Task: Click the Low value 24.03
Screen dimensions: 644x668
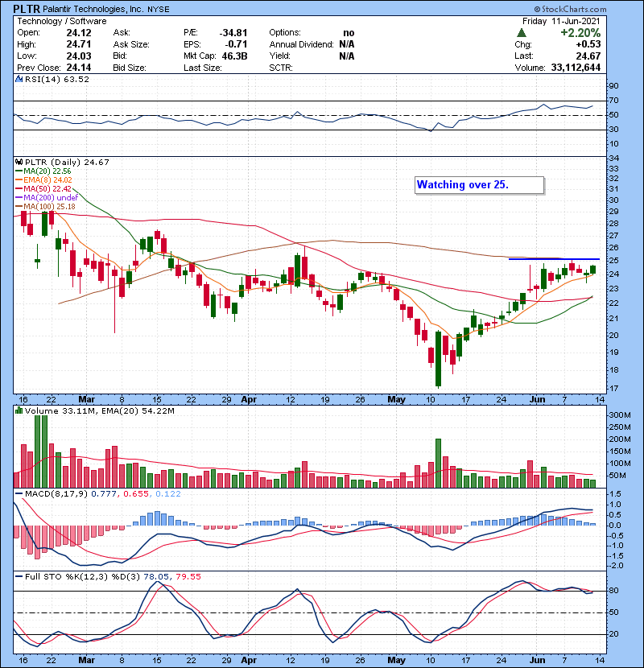Action: (79, 56)
